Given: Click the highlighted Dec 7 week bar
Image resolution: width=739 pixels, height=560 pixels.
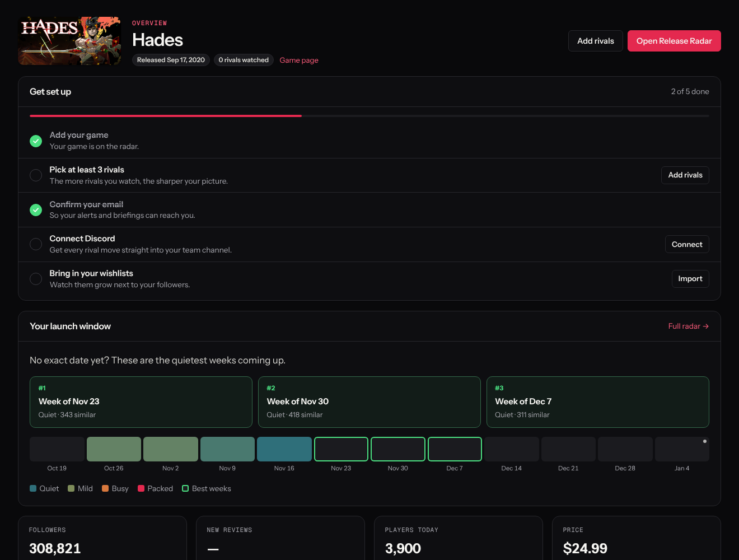Looking at the screenshot, I should tap(455, 449).
